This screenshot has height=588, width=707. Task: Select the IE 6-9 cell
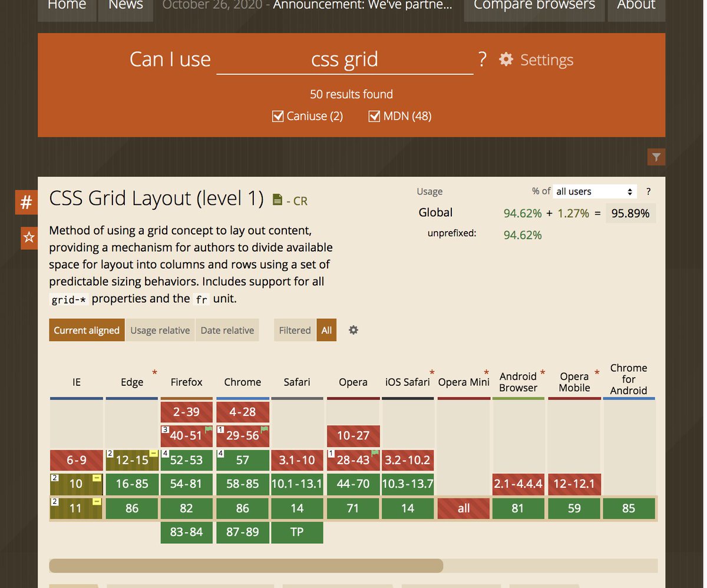[x=77, y=460]
